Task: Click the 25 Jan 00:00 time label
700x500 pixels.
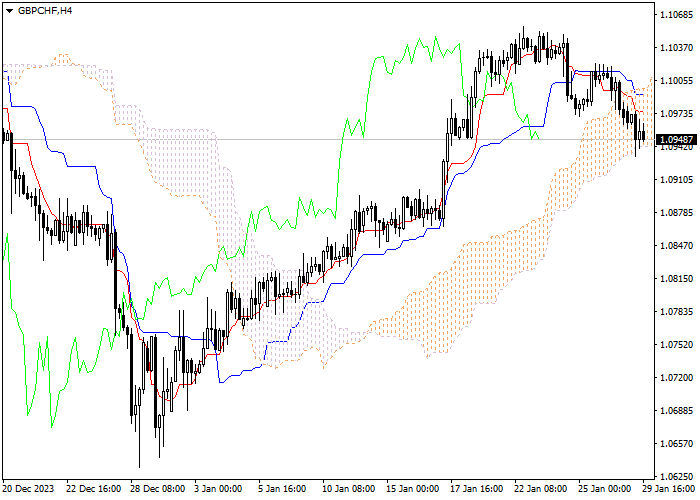Action: tap(606, 489)
